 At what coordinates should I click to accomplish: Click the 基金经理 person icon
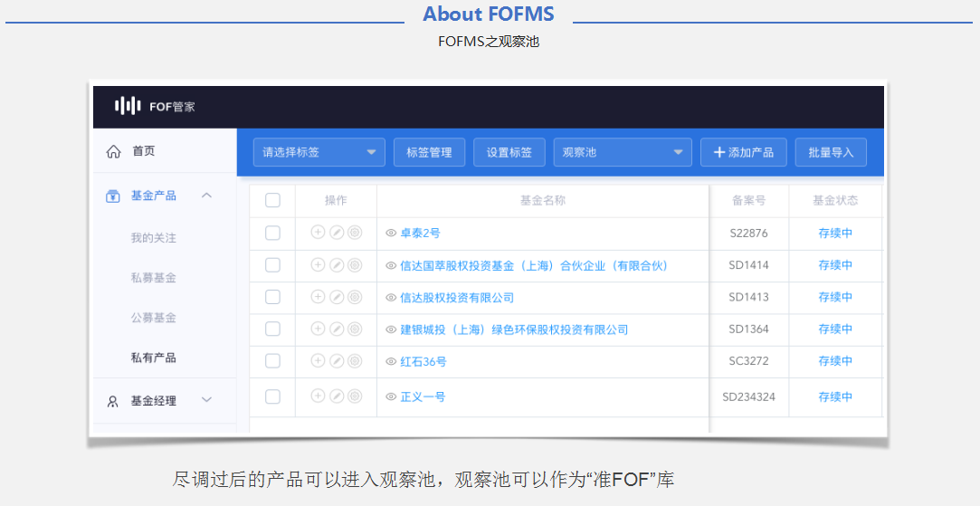point(113,402)
